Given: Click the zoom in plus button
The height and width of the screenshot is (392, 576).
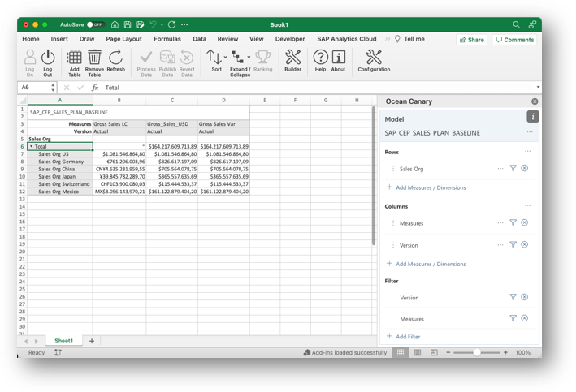Looking at the screenshot, I should point(505,352).
